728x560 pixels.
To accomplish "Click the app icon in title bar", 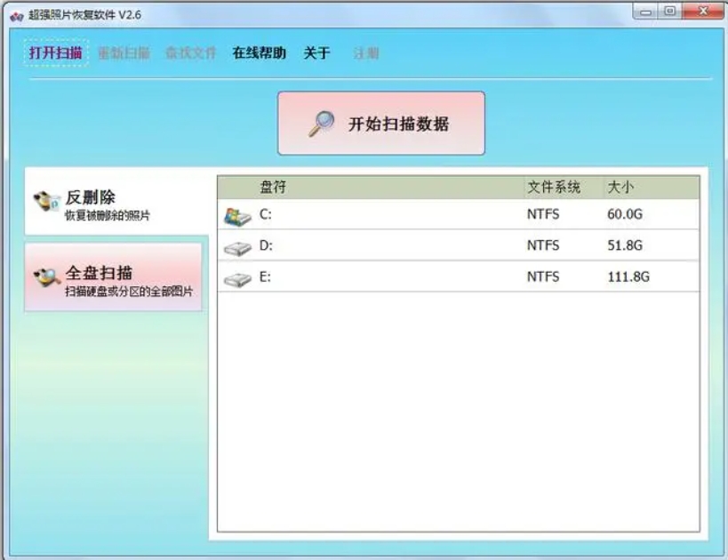I will tap(16, 16).
